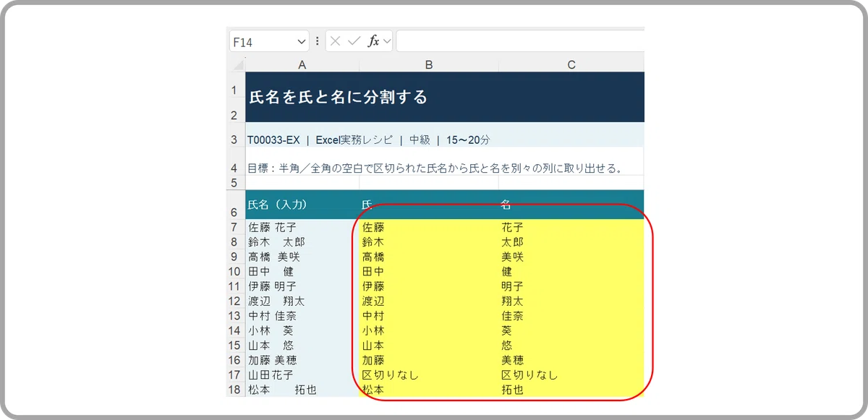The width and height of the screenshot is (868, 420).
Task: Click cell A12 with 渡辺 翔太
Action: click(302, 301)
